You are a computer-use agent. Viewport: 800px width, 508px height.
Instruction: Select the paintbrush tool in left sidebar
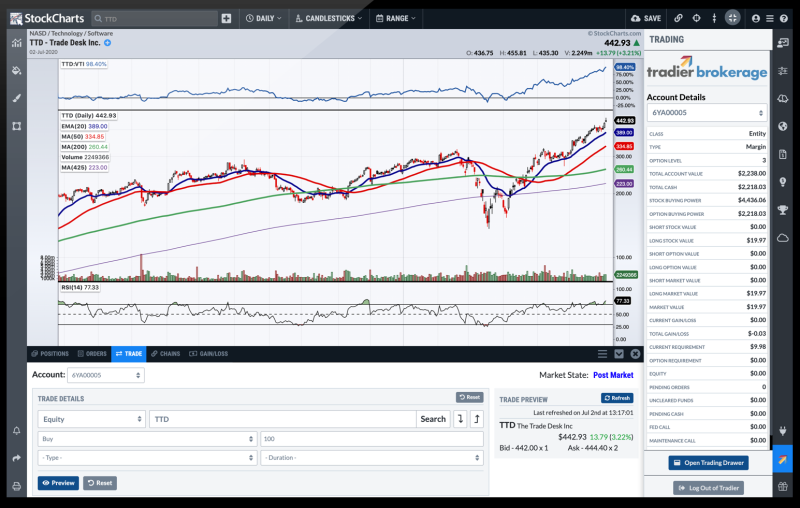(x=16, y=98)
